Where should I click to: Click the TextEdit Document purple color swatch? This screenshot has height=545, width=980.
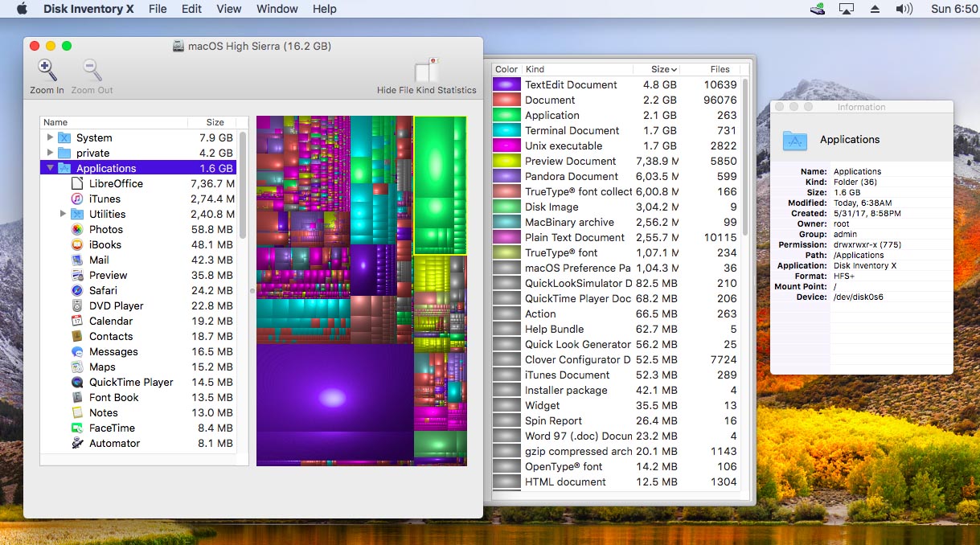pyautogui.click(x=506, y=84)
